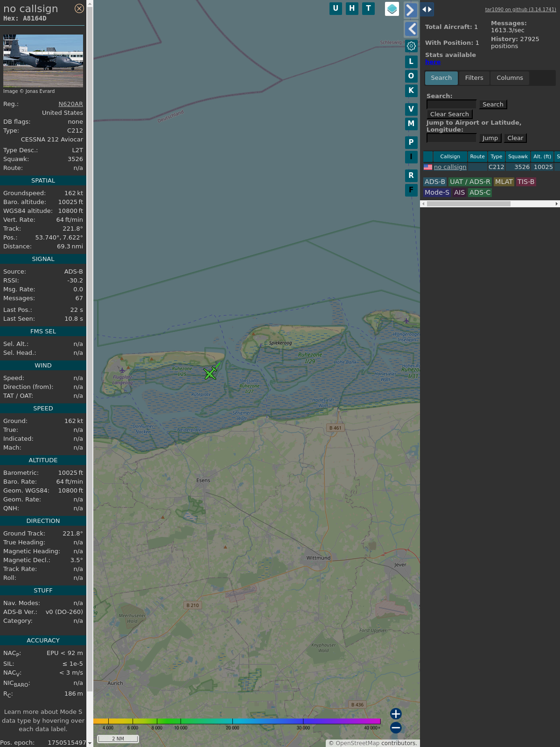The height and width of the screenshot is (747, 560).
Task: Click the green aircraft icon on map
Action: (210, 373)
